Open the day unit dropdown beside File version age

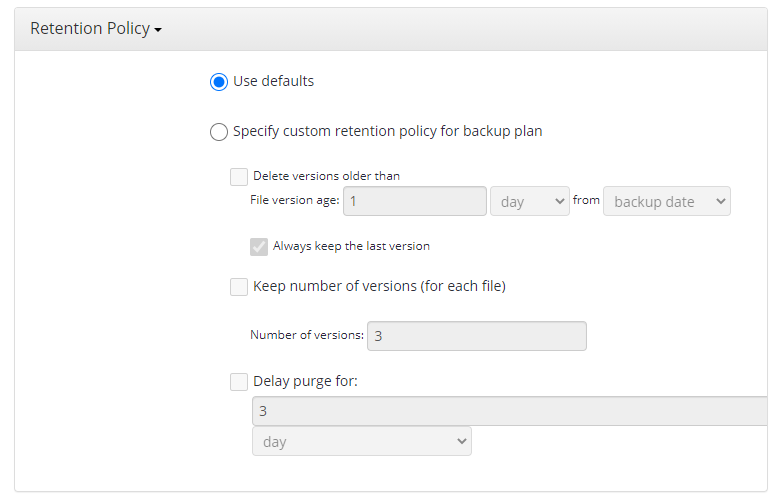(529, 202)
